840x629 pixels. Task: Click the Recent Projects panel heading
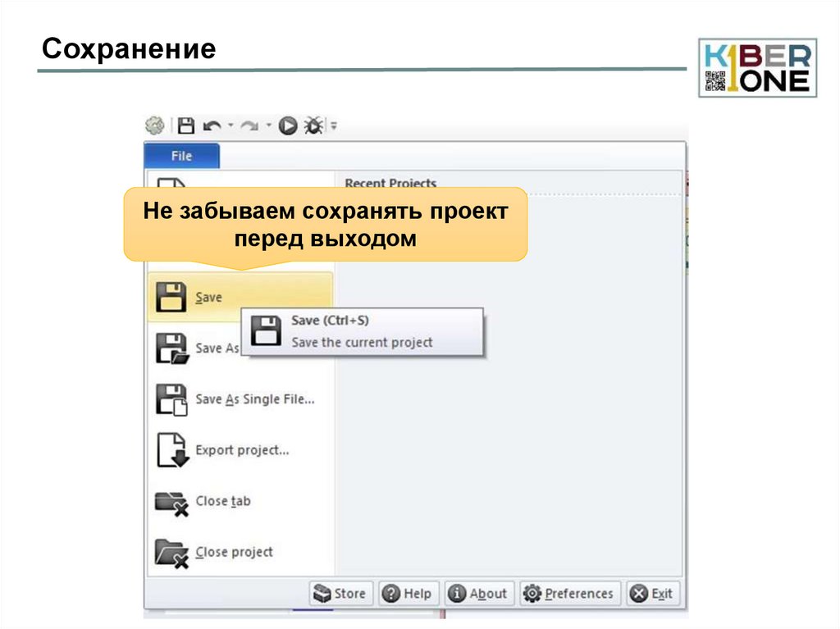pos(390,183)
